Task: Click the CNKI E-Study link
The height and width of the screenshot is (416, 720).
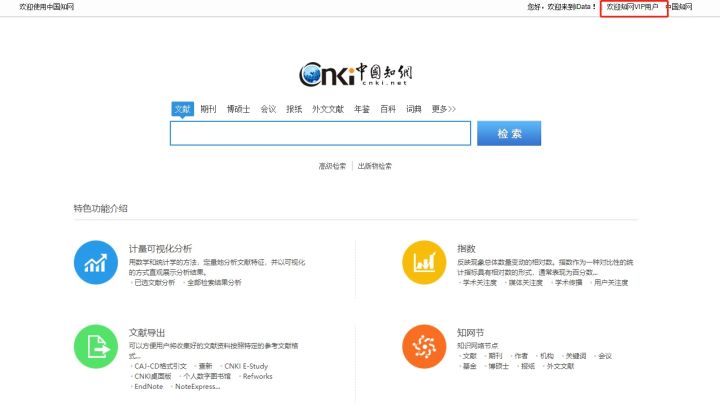Action: [246, 366]
